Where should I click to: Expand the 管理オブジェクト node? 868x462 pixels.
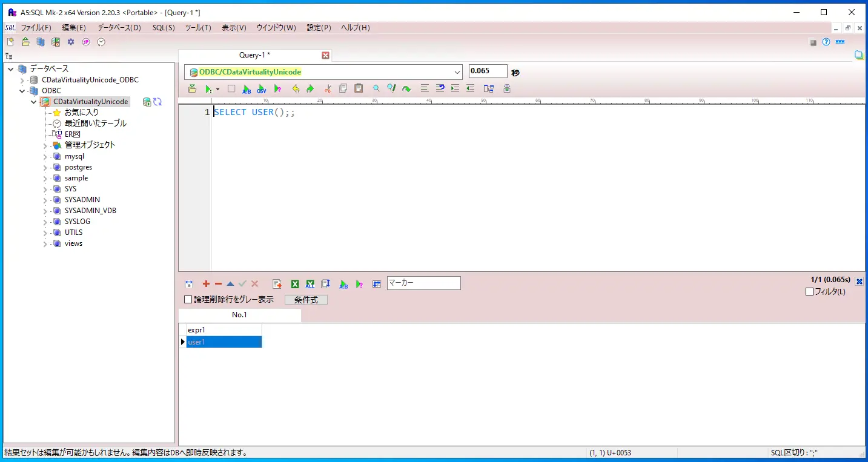pos(45,146)
